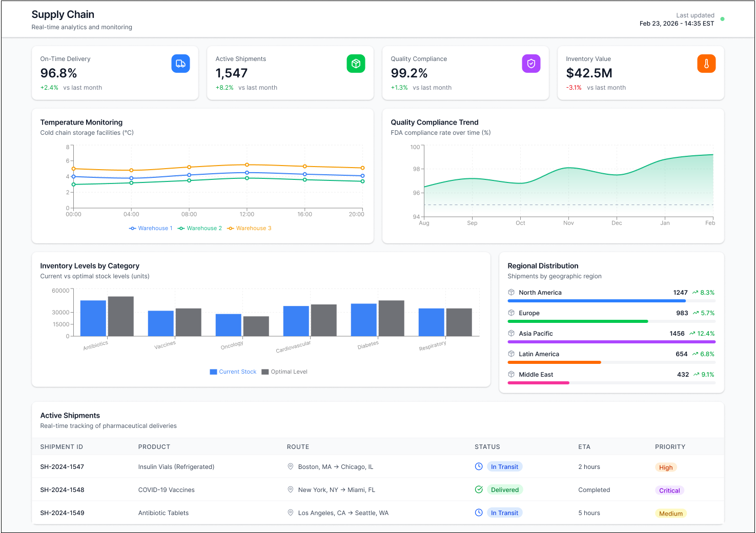Click the package icon beside Latin America

[511, 354]
